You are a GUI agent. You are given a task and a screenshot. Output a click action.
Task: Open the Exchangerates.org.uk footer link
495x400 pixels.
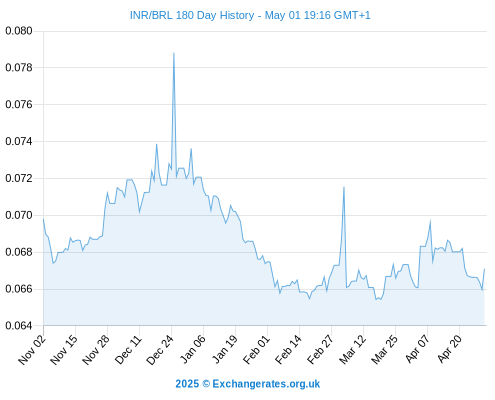(266, 384)
